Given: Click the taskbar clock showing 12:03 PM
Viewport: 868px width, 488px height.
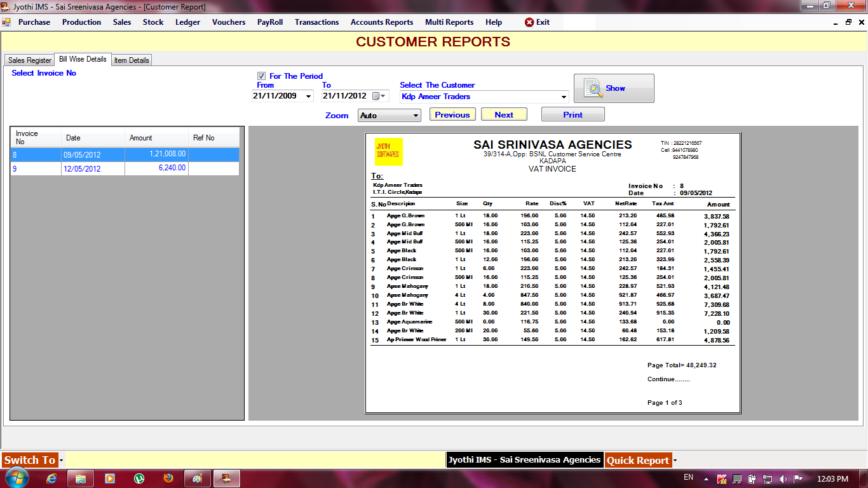Looking at the screenshot, I should click(834, 478).
